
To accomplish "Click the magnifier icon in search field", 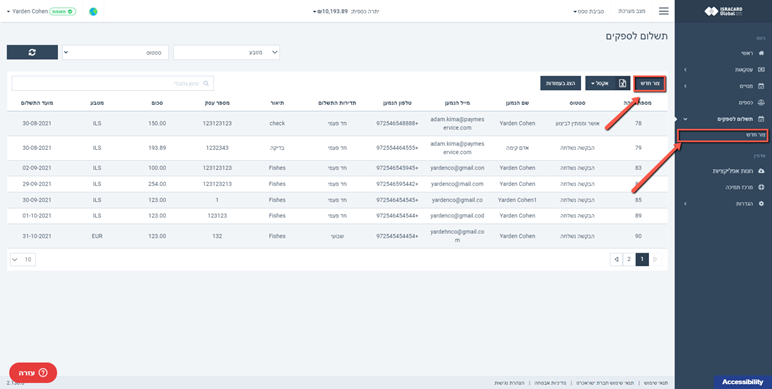I will coord(206,84).
